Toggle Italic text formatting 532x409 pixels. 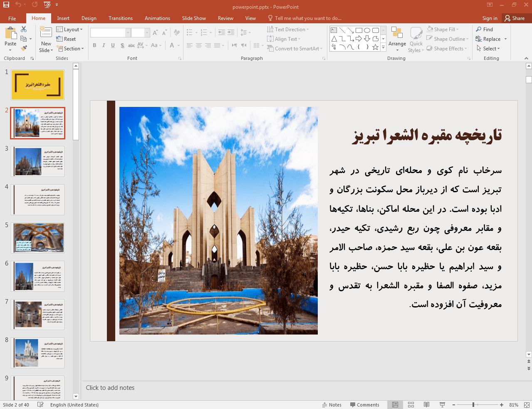click(x=104, y=45)
